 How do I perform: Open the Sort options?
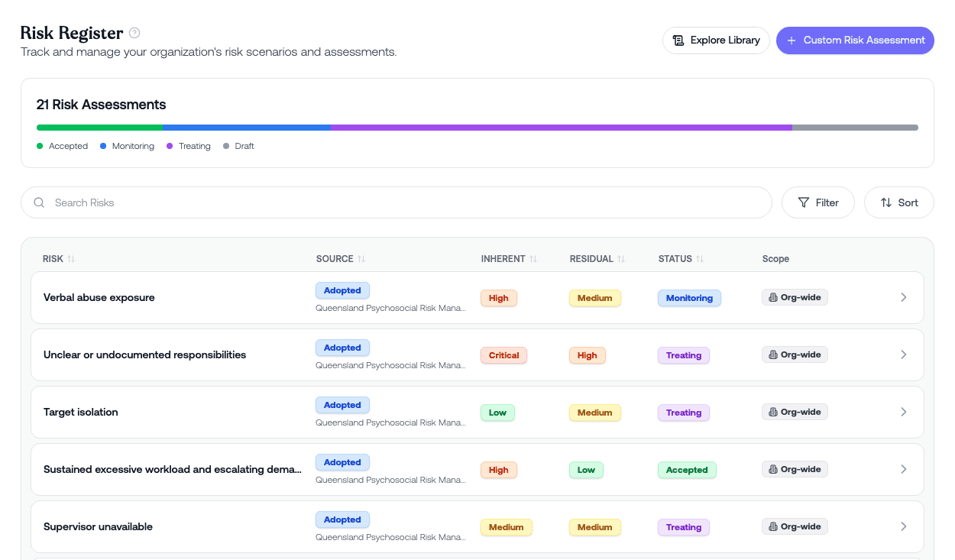coord(899,202)
